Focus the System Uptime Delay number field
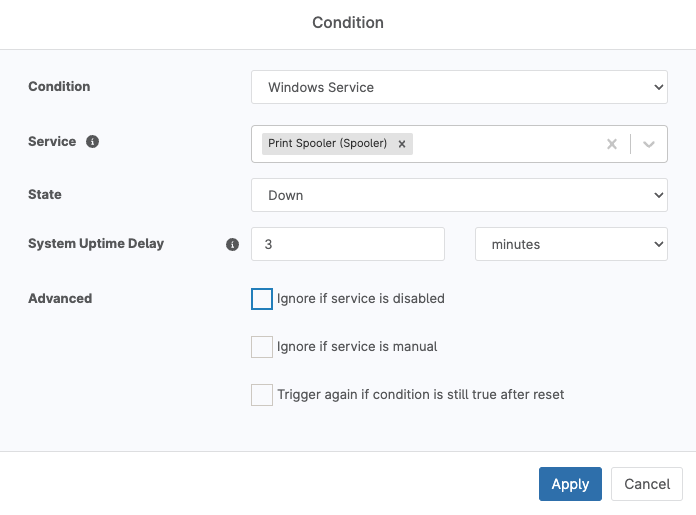The image size is (696, 515). point(348,244)
